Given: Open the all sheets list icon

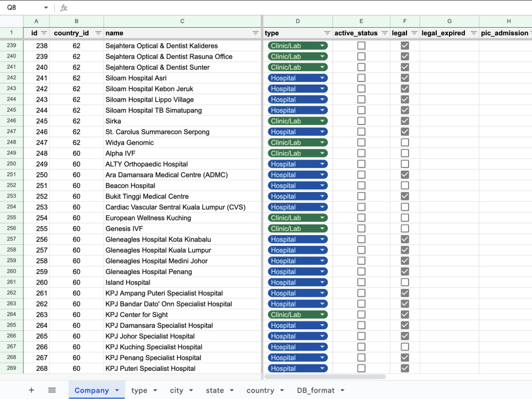Looking at the screenshot, I should click(52, 390).
